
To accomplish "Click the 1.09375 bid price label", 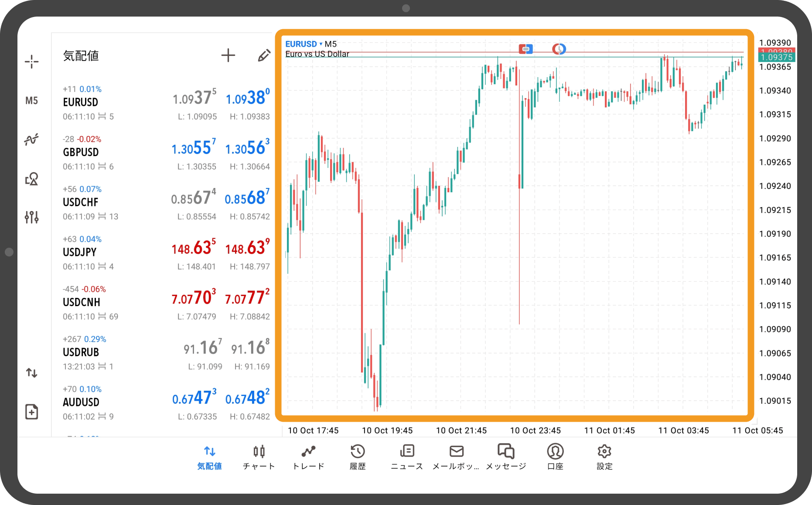I will click(x=776, y=58).
